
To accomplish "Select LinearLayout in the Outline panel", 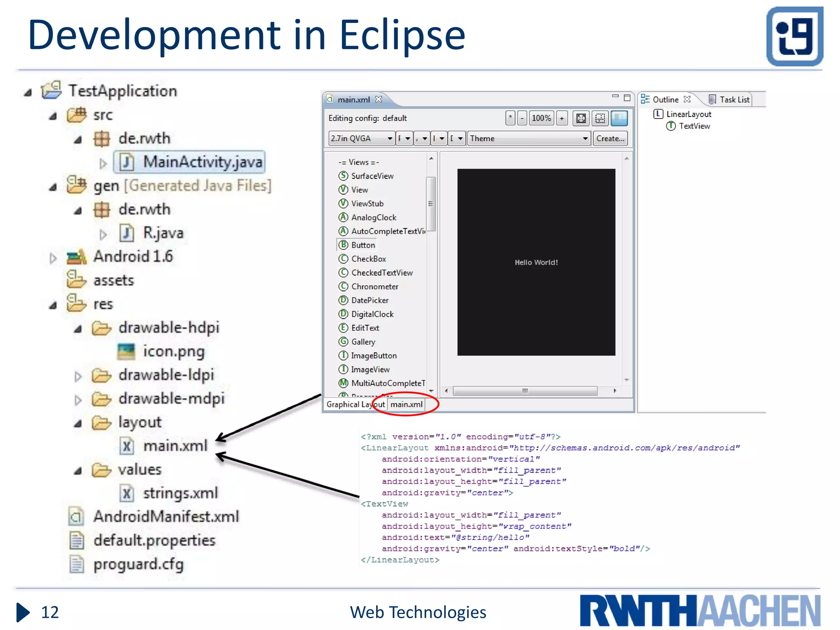I will (x=682, y=114).
